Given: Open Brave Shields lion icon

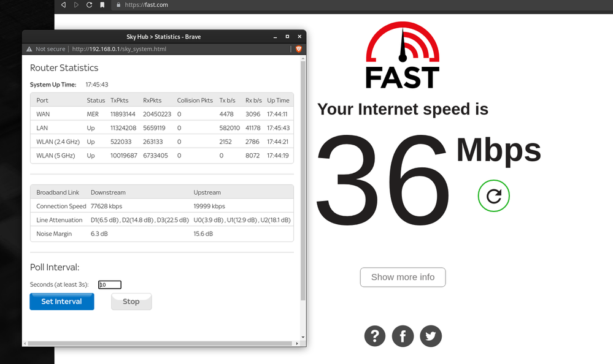Looking at the screenshot, I should pyautogui.click(x=299, y=49).
